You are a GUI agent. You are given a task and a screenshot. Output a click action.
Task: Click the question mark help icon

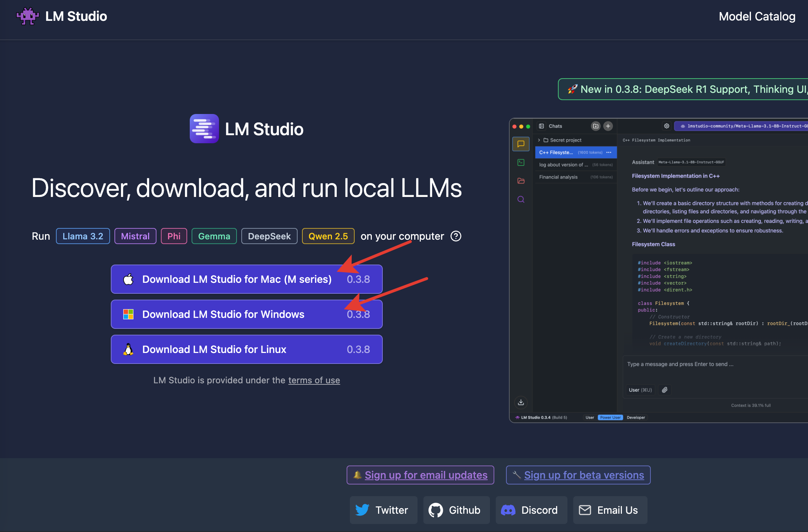pos(456,236)
